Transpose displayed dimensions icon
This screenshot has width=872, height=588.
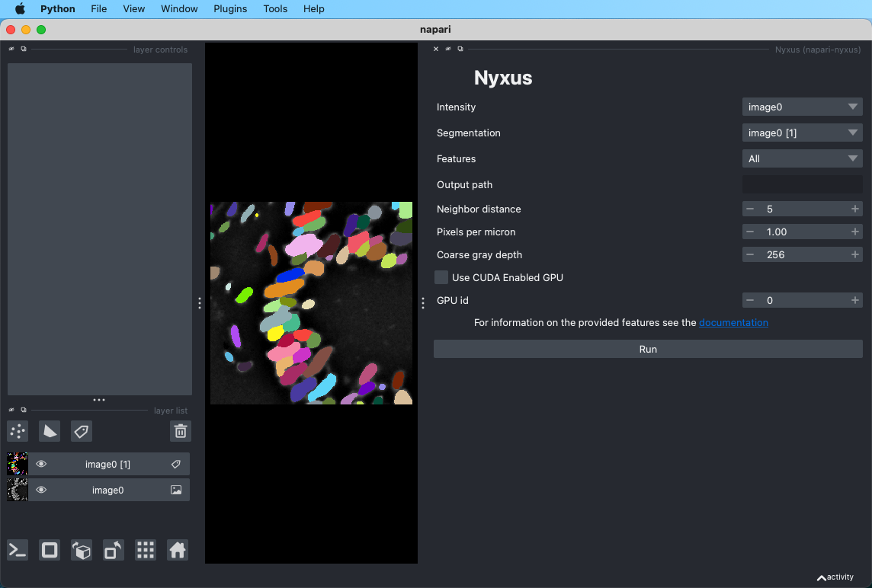pyautogui.click(x=114, y=550)
